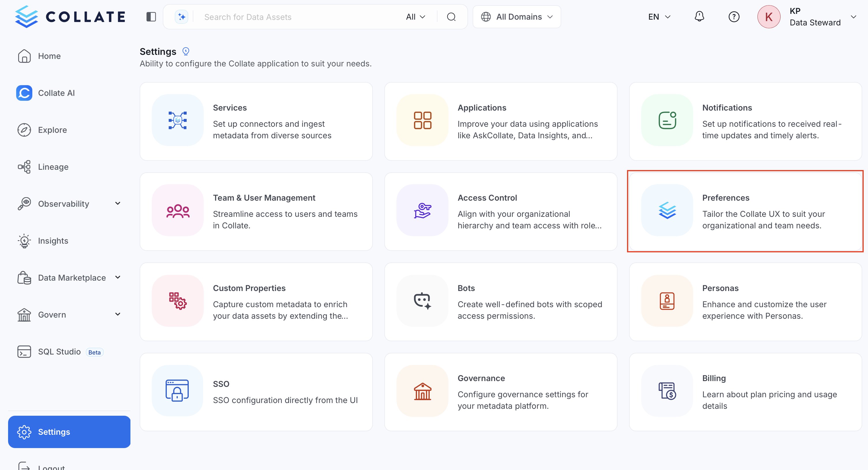Expand the Govern submenu chevron
The image size is (868, 470).
pyautogui.click(x=118, y=314)
